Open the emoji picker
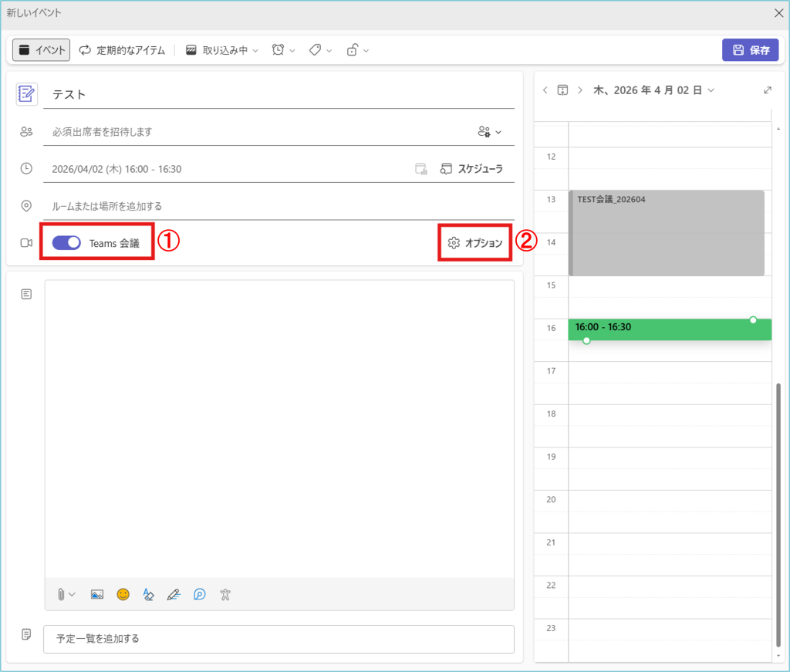Viewport: 790px width, 672px height. coord(123,594)
